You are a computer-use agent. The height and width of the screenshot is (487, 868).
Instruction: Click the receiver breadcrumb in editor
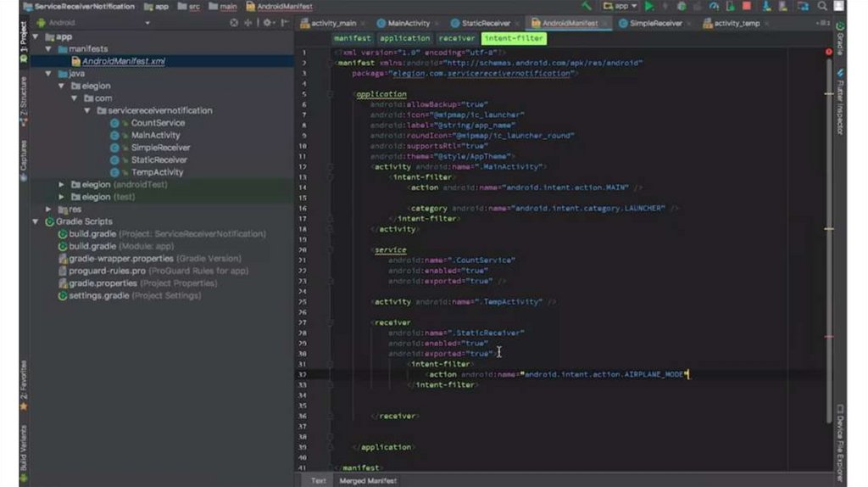[456, 38]
